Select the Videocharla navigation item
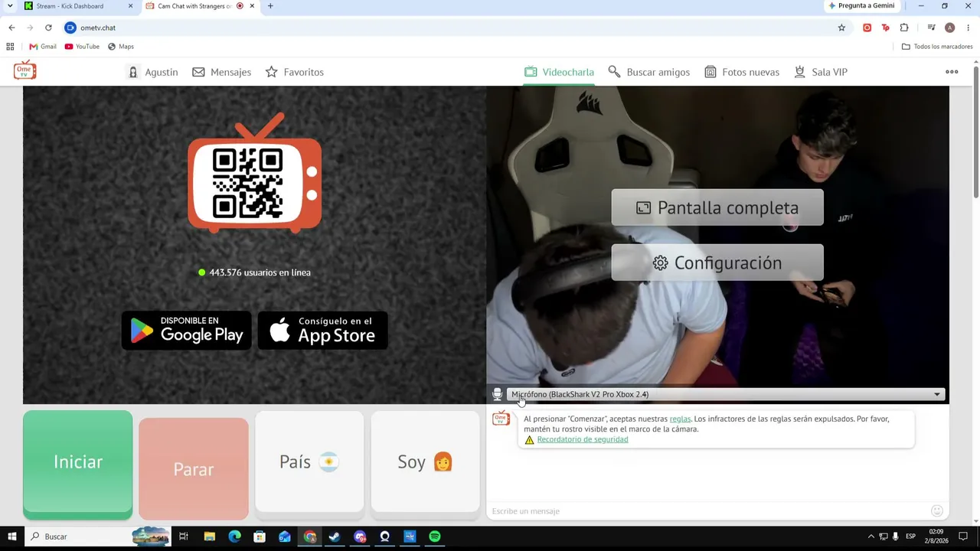Image resolution: width=980 pixels, height=551 pixels. [559, 72]
